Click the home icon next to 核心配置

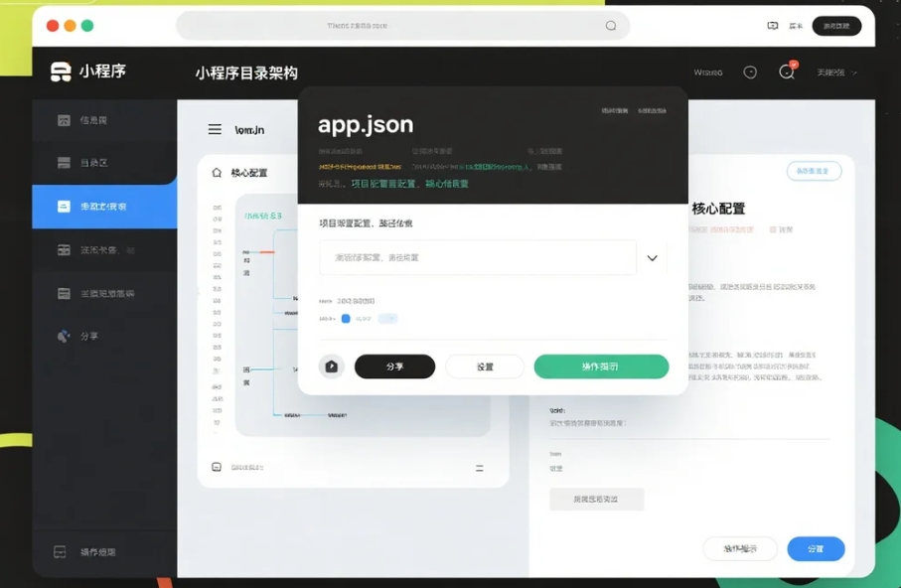tap(217, 173)
